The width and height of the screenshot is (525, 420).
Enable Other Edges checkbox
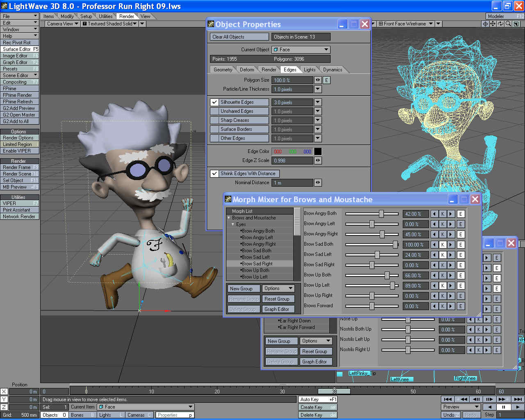click(x=214, y=139)
